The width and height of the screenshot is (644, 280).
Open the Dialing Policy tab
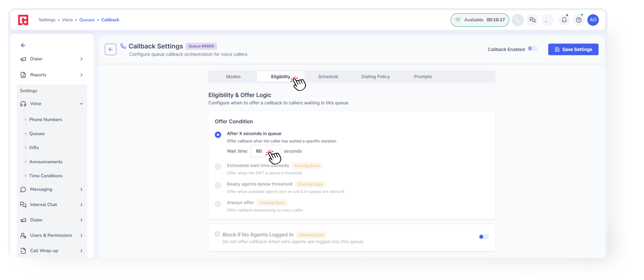375,77
